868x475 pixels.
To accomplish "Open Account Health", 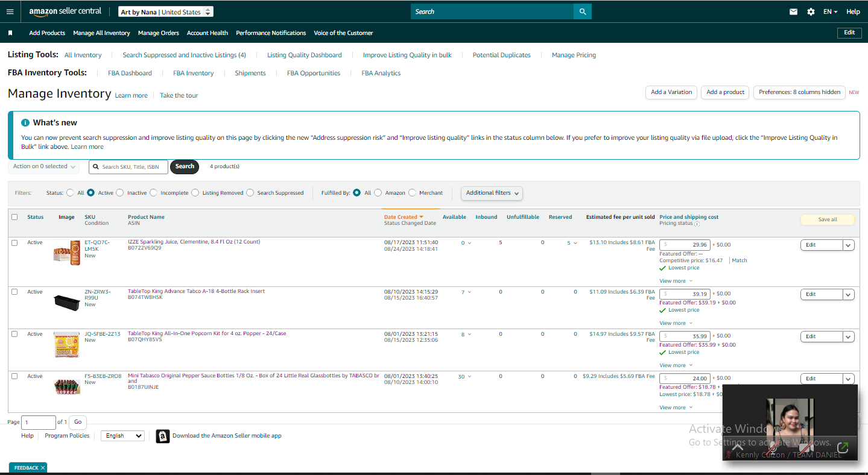I will (207, 33).
